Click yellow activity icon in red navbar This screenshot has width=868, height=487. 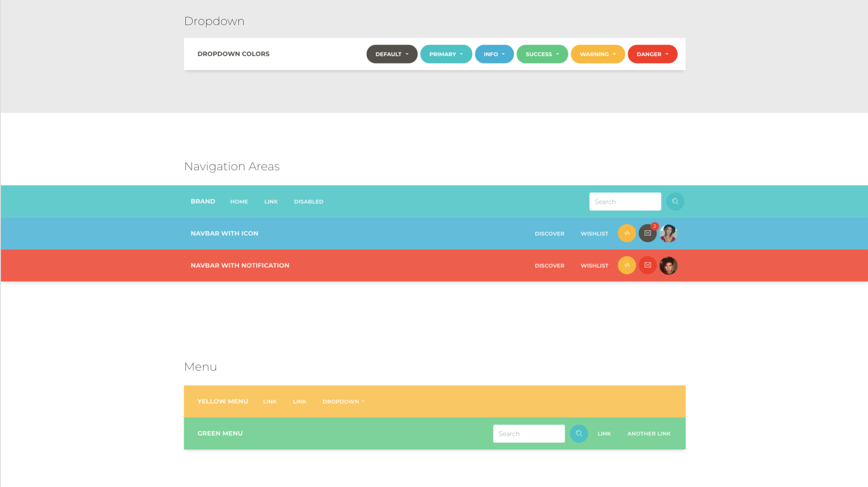pos(627,265)
